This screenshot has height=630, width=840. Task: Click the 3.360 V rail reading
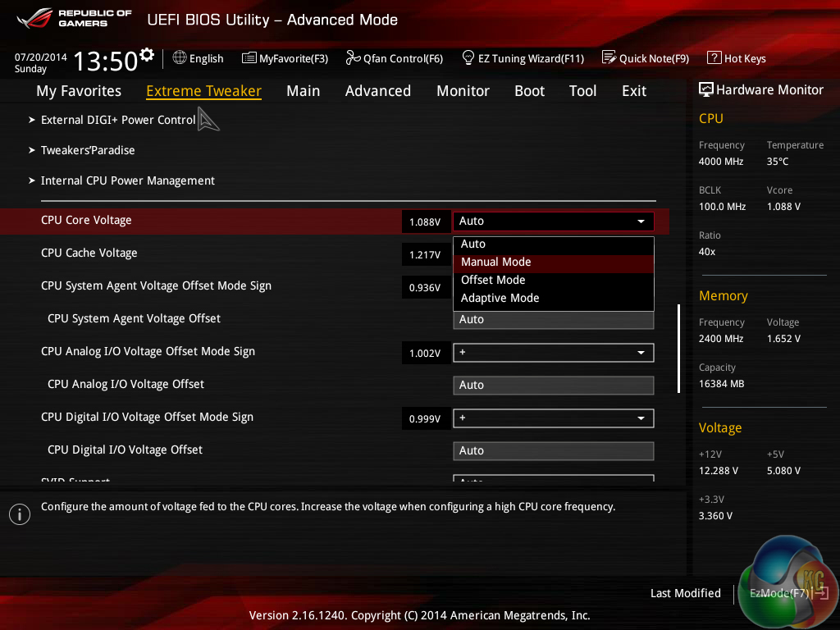tap(715, 516)
